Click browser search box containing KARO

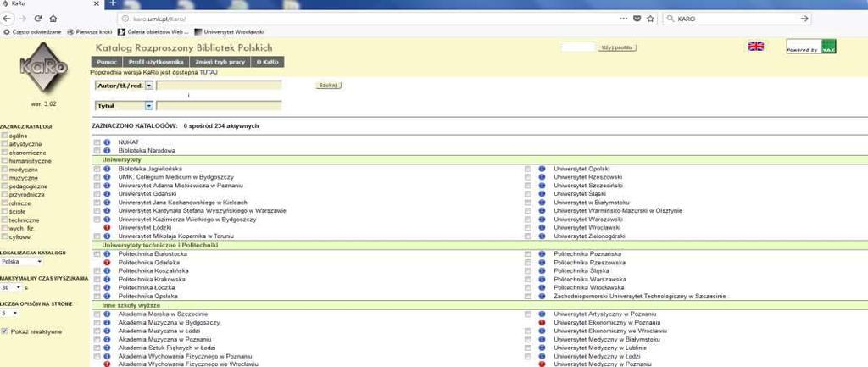click(x=737, y=19)
